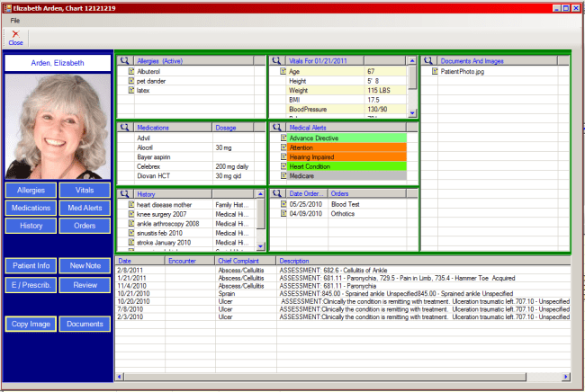Screen dimensions: 585x392
Task: Click magnifier icon in Allergies panel header
Action: point(126,60)
